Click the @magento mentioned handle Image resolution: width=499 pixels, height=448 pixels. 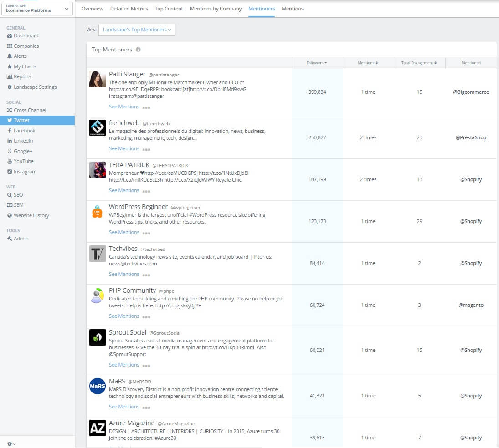pos(471,305)
